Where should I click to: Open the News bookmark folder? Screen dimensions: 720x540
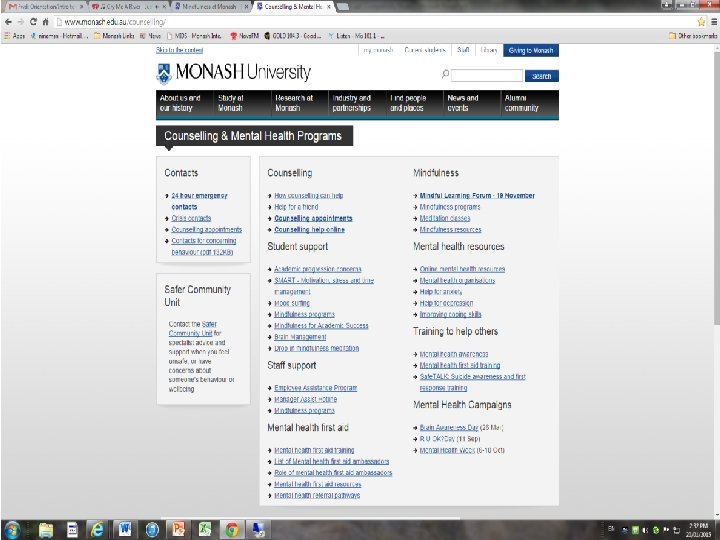coord(150,36)
